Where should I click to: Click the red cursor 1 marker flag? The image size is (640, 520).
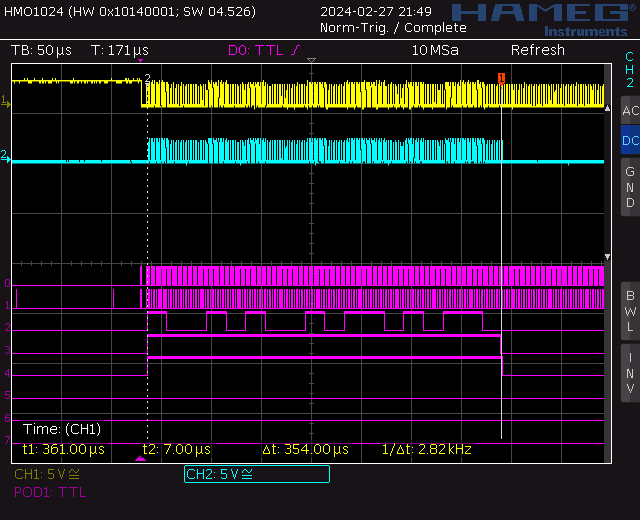click(501, 77)
